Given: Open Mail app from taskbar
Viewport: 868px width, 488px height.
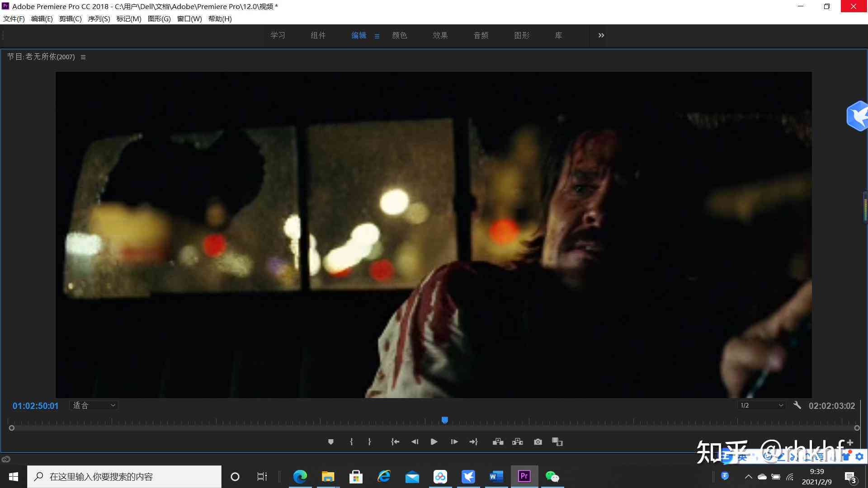Looking at the screenshot, I should 412,477.
